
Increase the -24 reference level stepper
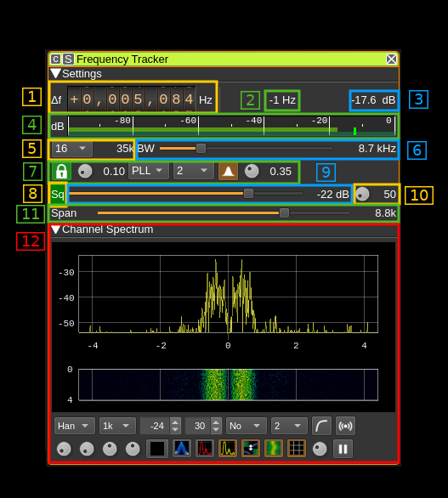175,422
